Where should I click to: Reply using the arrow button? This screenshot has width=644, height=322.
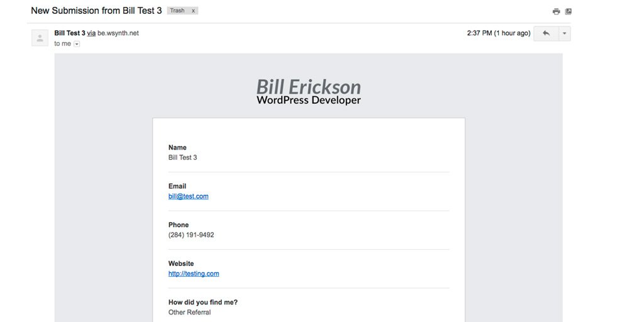(547, 34)
